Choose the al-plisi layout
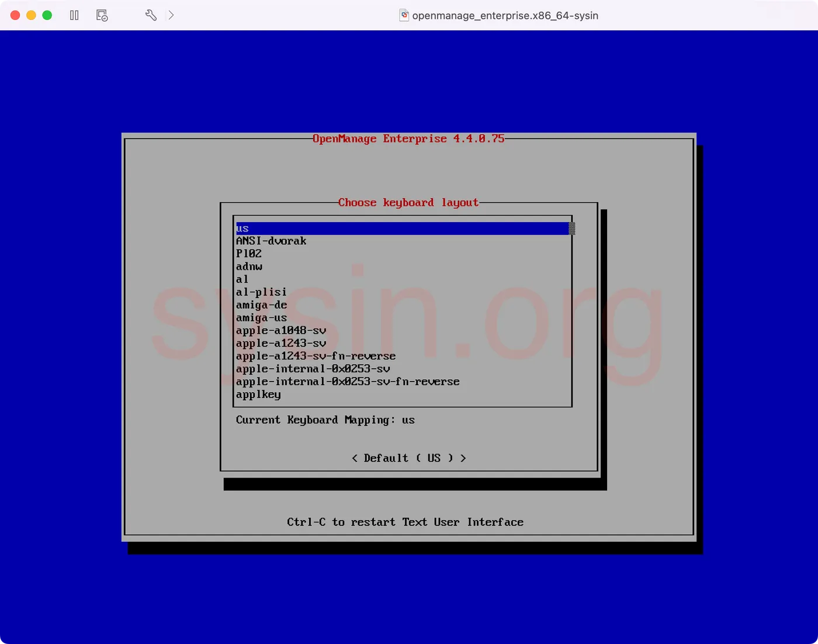818x644 pixels. (x=402, y=292)
